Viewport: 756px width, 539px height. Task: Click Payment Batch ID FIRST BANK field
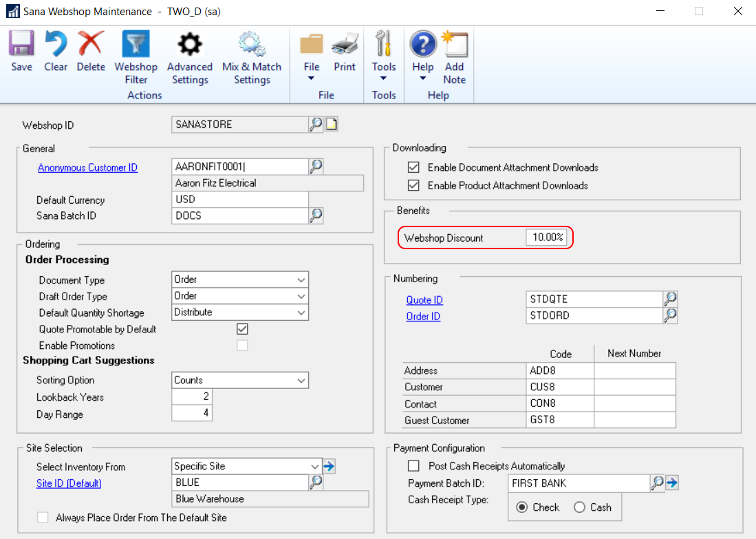[x=579, y=483]
